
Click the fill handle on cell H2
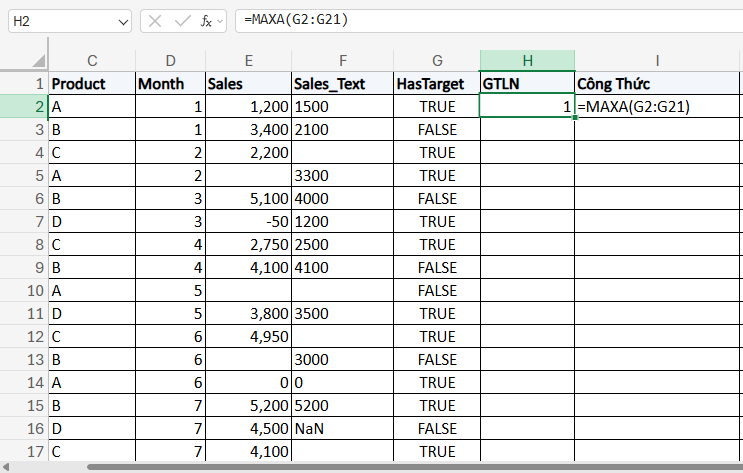point(575,118)
